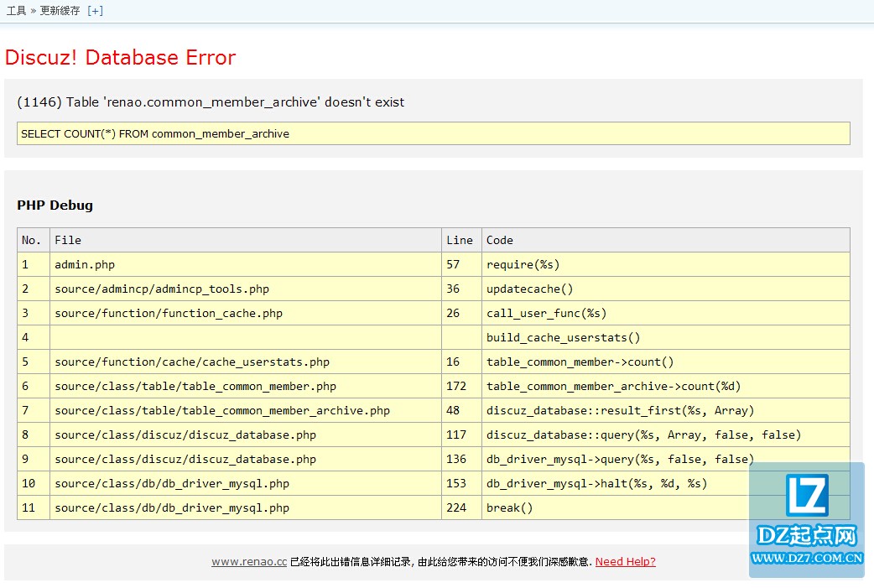Image resolution: width=874 pixels, height=588 pixels.
Task: Select source/function/function_cache.php cell
Action: (x=246, y=313)
